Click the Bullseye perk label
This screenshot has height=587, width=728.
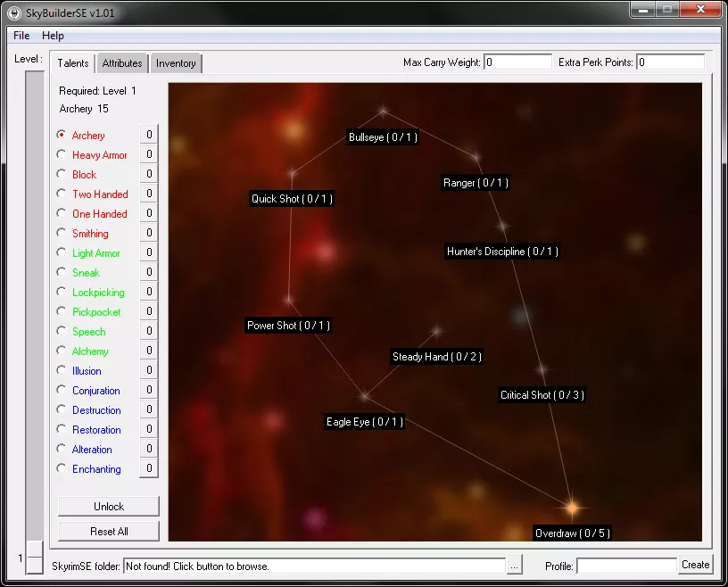(383, 137)
